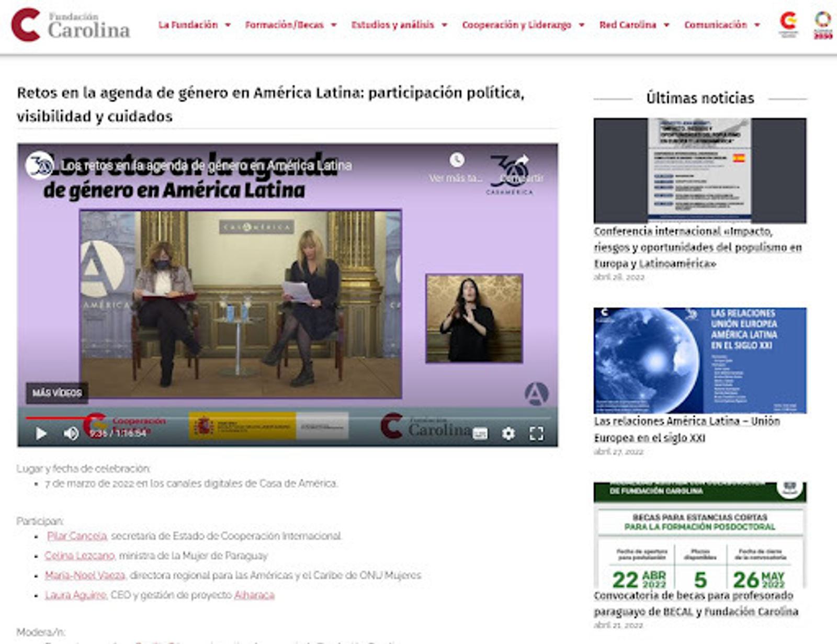Click the MÁS VÍDEOS button
Viewport: 837px width, 644px height.
click(x=57, y=393)
